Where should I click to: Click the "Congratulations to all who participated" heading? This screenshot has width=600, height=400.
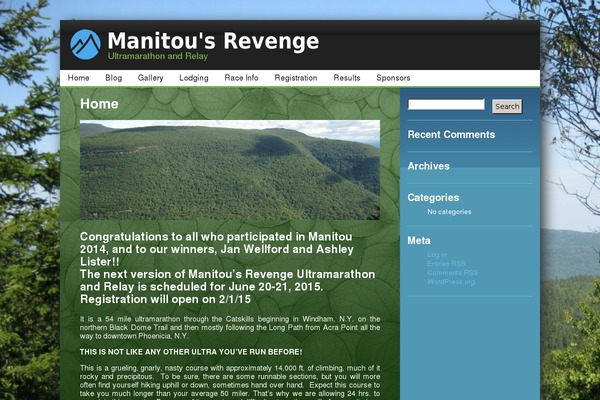coord(217,249)
